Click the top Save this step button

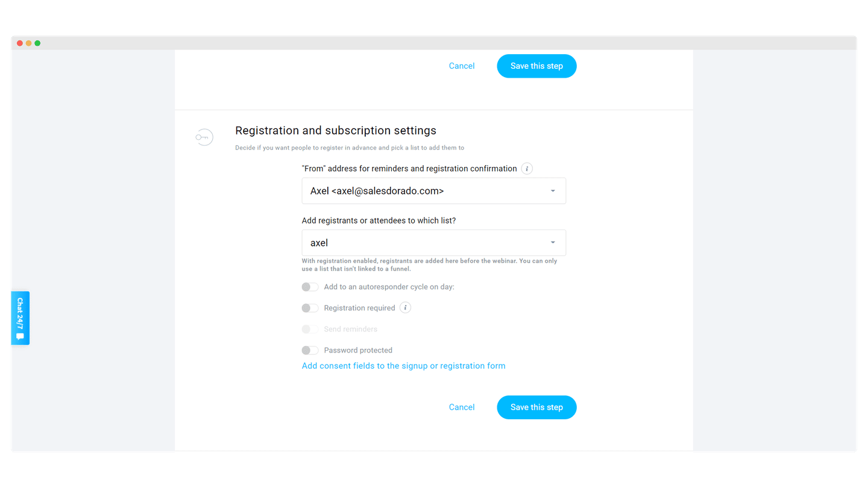point(536,66)
